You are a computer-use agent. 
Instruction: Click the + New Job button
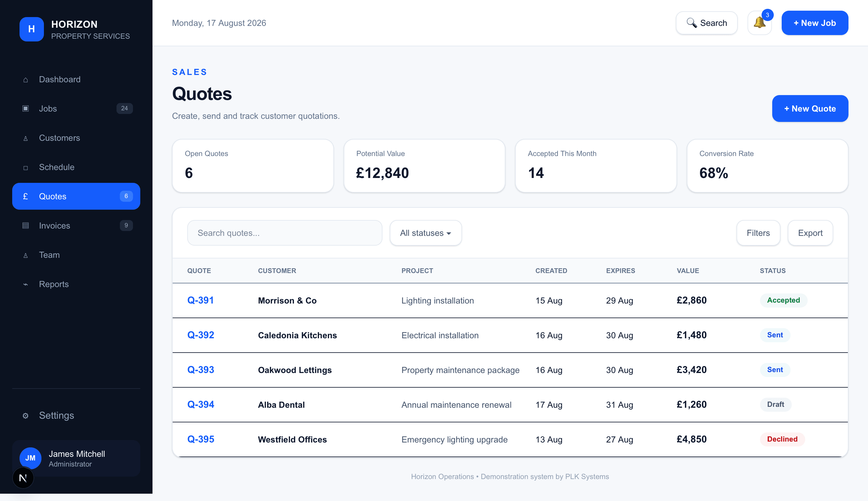pyautogui.click(x=815, y=23)
